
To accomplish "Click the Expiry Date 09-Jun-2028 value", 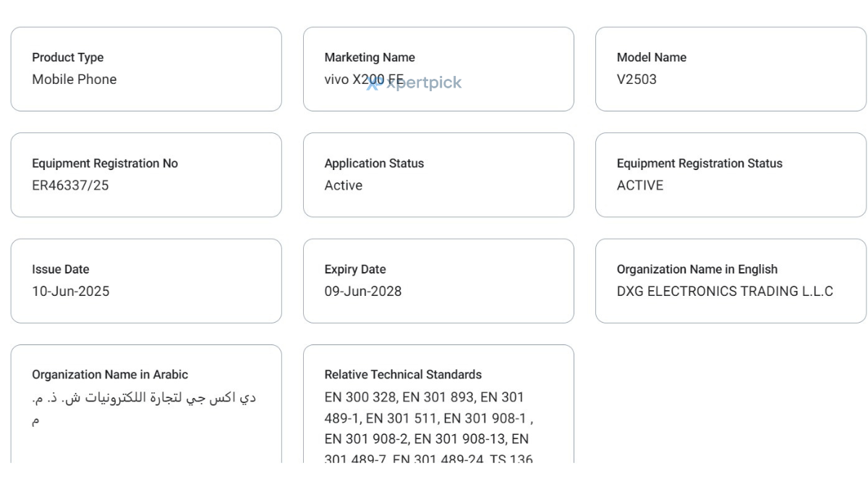I will (363, 292).
